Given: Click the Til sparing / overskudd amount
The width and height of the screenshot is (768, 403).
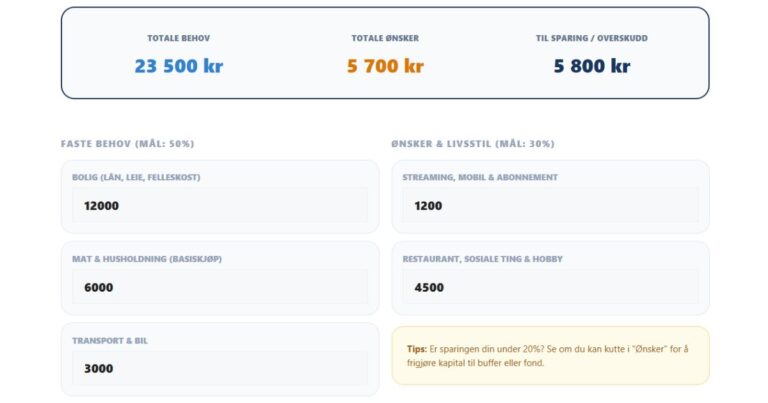Looking at the screenshot, I should [591, 67].
